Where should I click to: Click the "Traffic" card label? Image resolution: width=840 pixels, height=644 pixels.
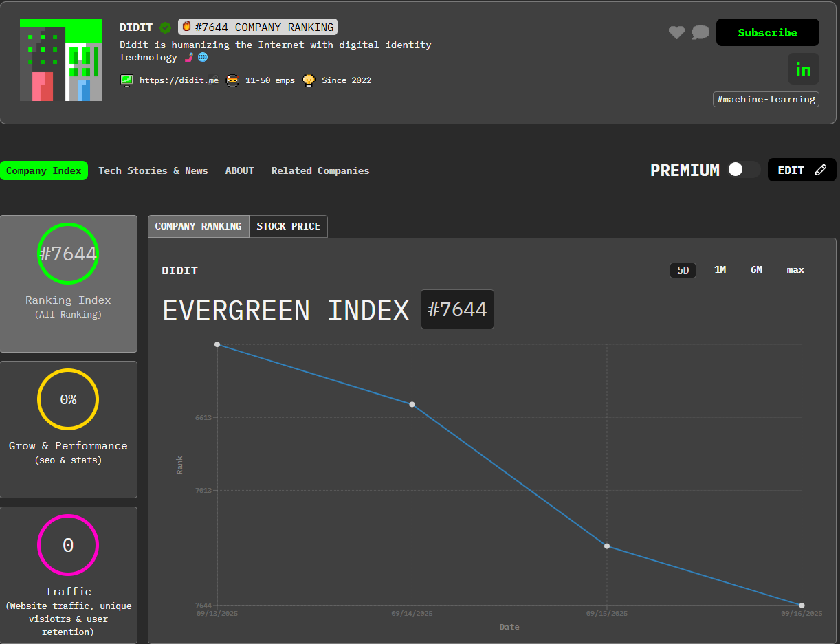pos(68,592)
